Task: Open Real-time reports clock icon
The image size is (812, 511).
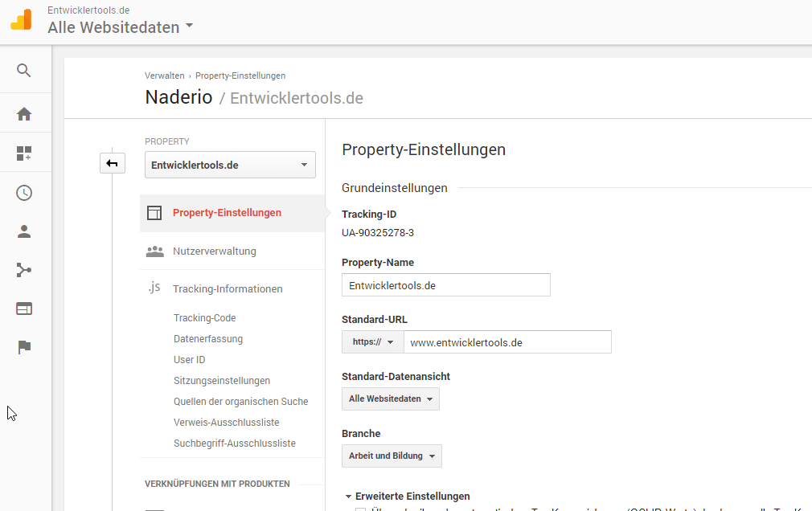Action: pos(24,193)
